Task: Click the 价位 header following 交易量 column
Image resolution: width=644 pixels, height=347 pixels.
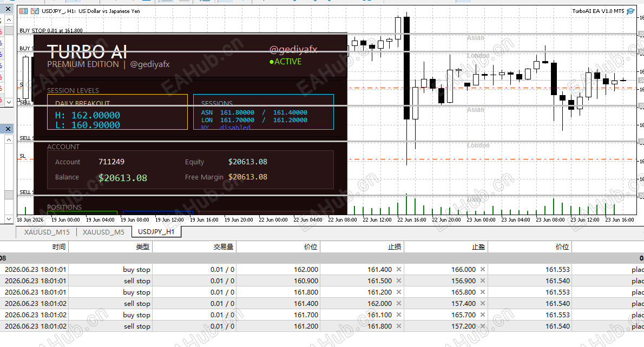Action: (278, 246)
